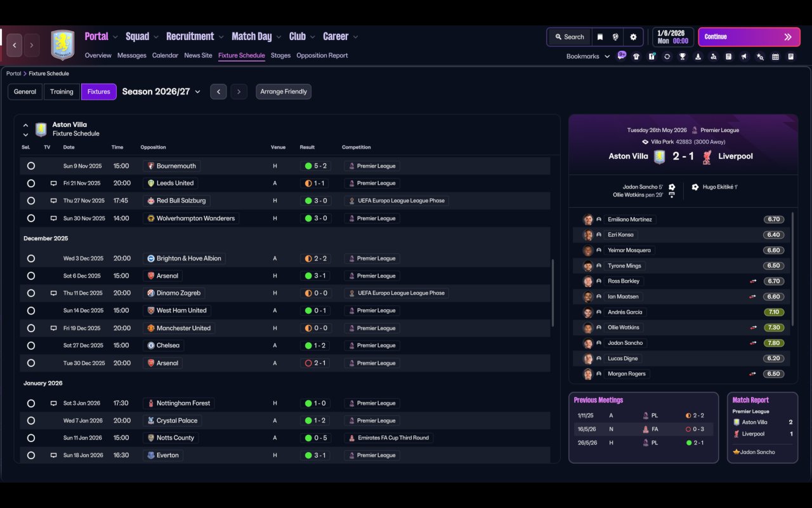Open the Season 2026/27 dropdown
Screen dimensions: 812x508
point(161,91)
